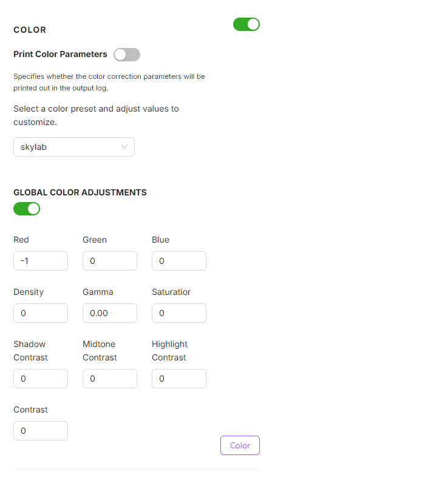This screenshot has height=486, width=448.
Task: Enable the Print Color Parameters switch
Action: [126, 55]
